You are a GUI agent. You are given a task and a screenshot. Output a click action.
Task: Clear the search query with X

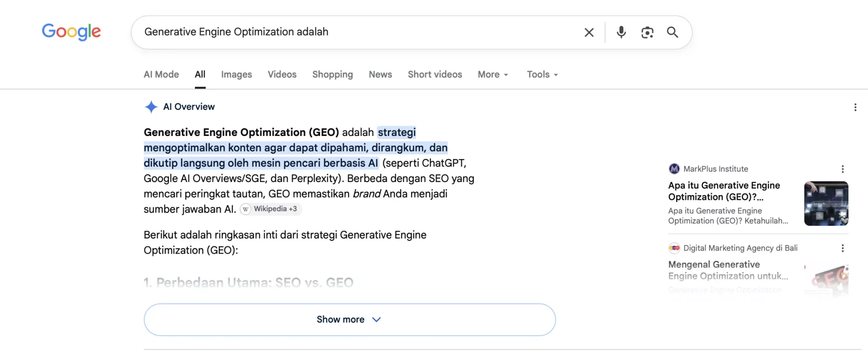(589, 32)
